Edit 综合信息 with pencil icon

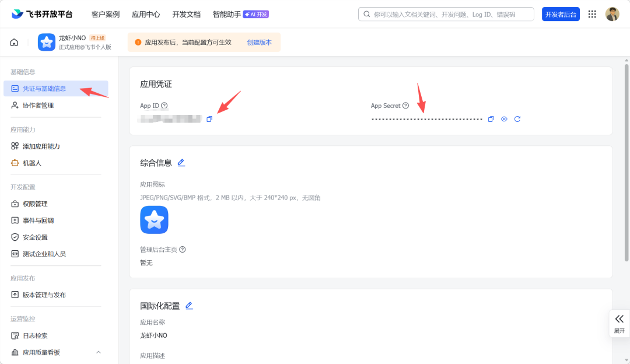coord(181,163)
